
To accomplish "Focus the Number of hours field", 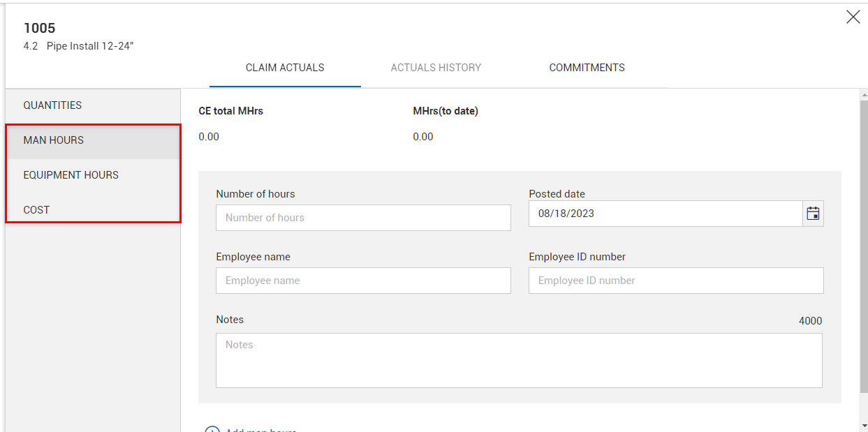I will click(x=363, y=218).
